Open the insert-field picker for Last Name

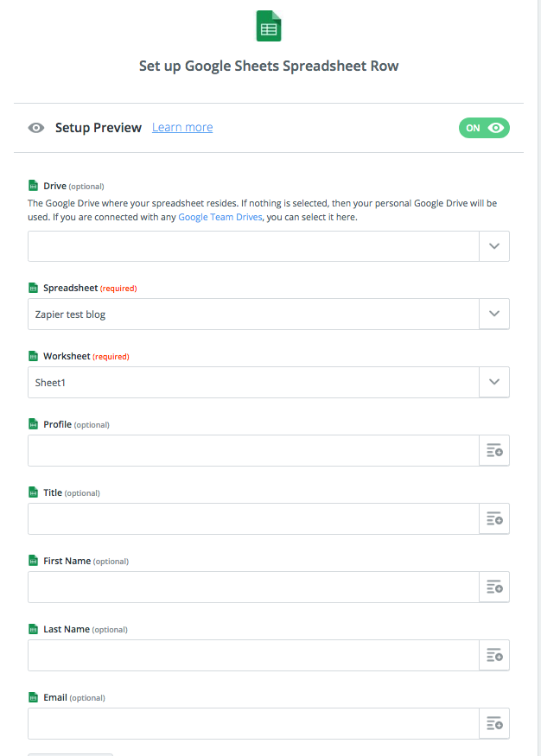click(x=493, y=655)
